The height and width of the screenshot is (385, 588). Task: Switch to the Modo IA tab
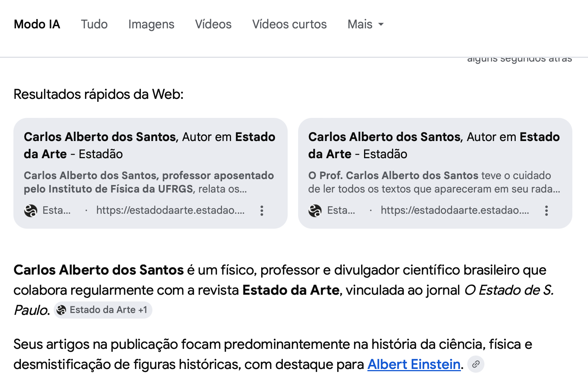(x=37, y=25)
